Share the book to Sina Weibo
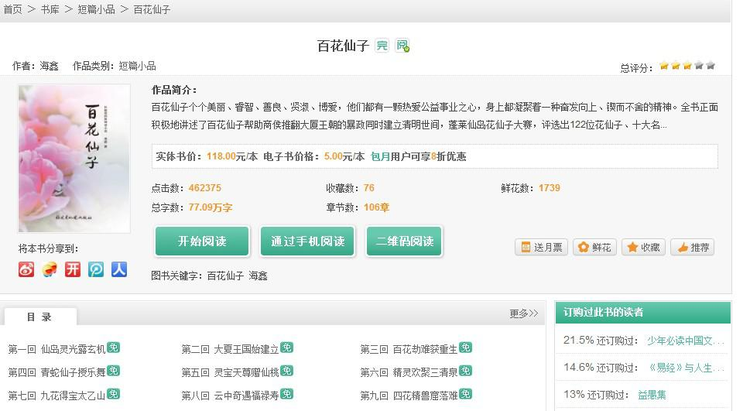Viewport: 750px width, 411px height. (x=27, y=269)
